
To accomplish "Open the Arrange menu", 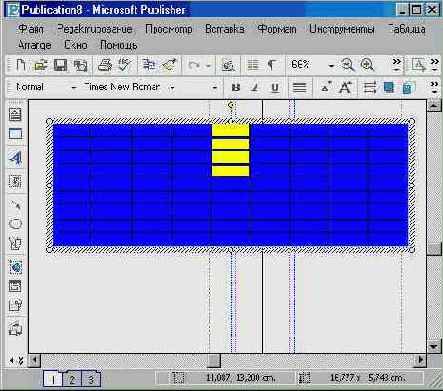I will click(x=34, y=45).
